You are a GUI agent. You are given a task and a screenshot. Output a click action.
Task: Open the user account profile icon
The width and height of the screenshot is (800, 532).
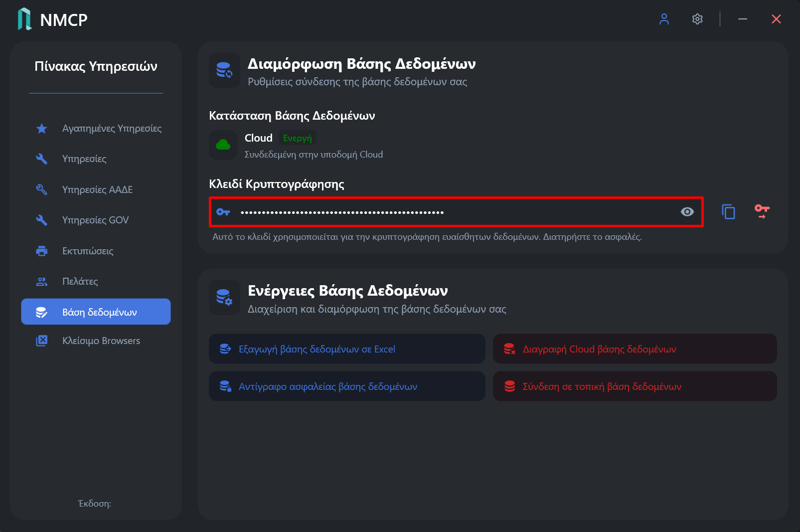click(x=664, y=19)
